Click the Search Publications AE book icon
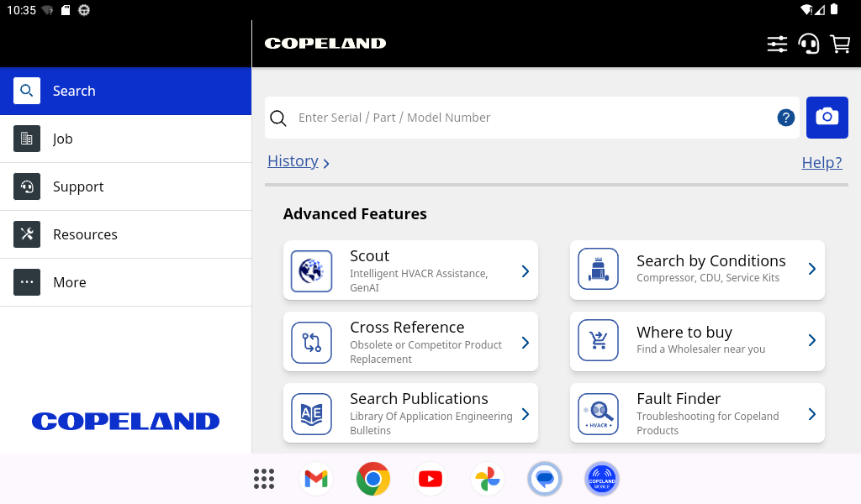Viewport: 861px width, 504px height. [311, 414]
